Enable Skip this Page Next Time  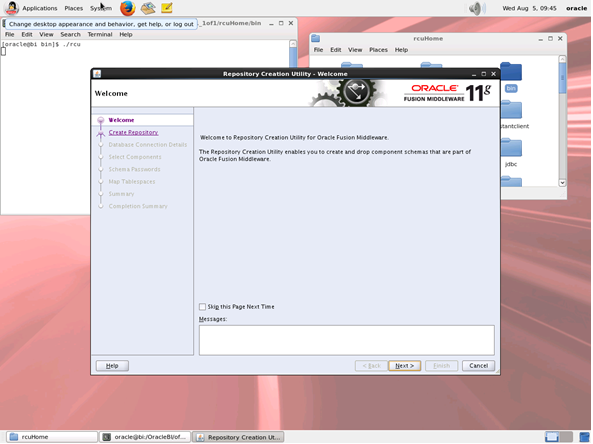point(202,307)
